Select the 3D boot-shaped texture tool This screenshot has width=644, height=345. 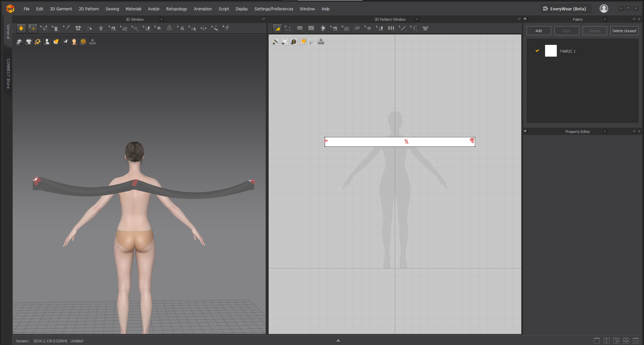pos(147,28)
